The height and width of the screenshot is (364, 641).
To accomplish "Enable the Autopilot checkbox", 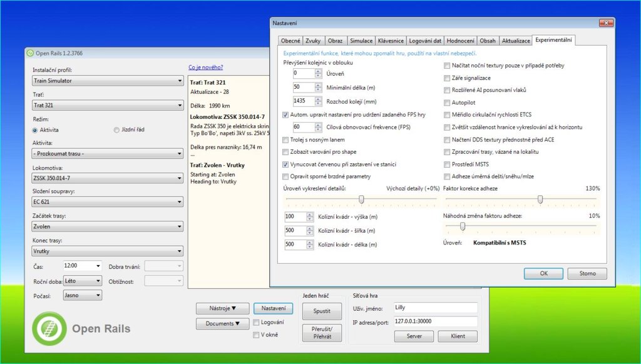I will coord(447,103).
